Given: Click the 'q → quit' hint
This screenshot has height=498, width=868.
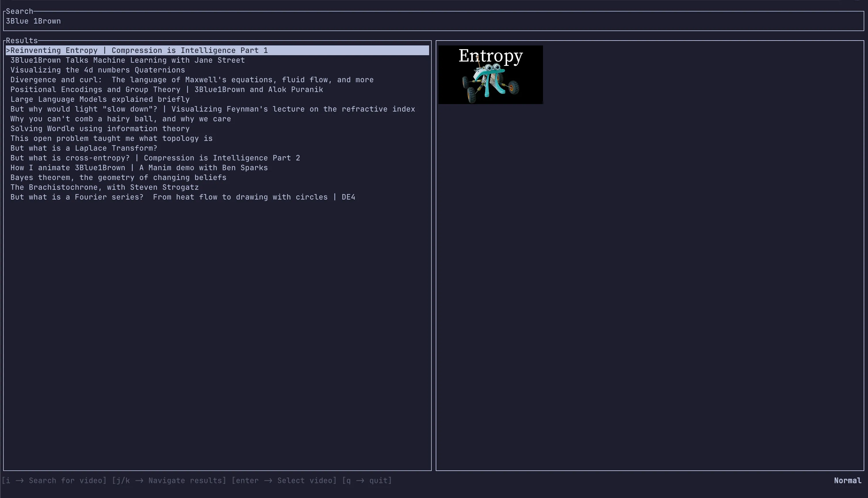Looking at the screenshot, I should tap(367, 480).
